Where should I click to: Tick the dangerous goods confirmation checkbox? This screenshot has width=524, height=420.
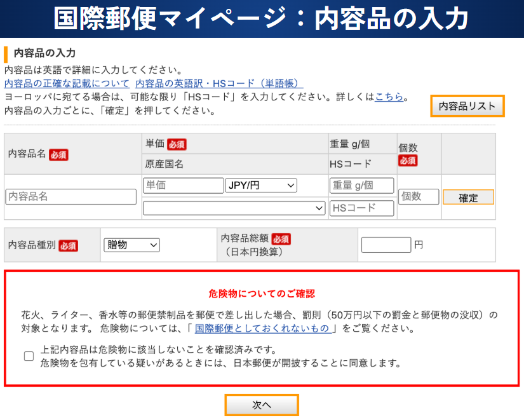(29, 356)
